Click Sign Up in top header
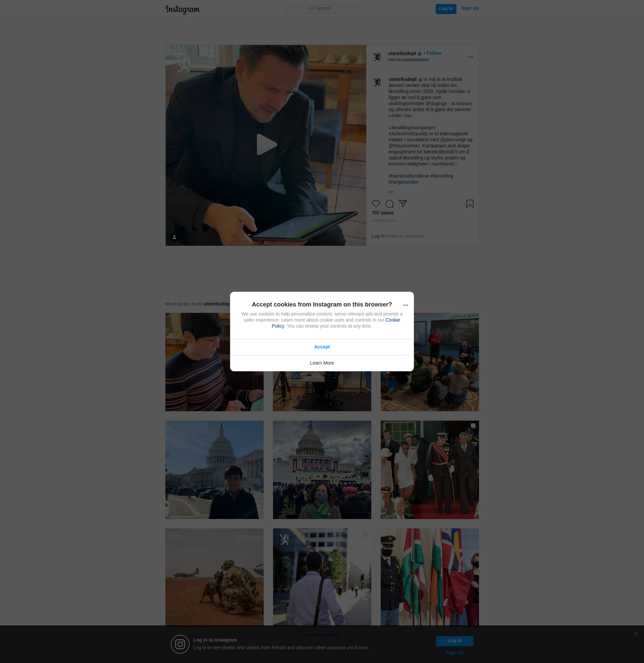The image size is (644, 663). coord(470,8)
